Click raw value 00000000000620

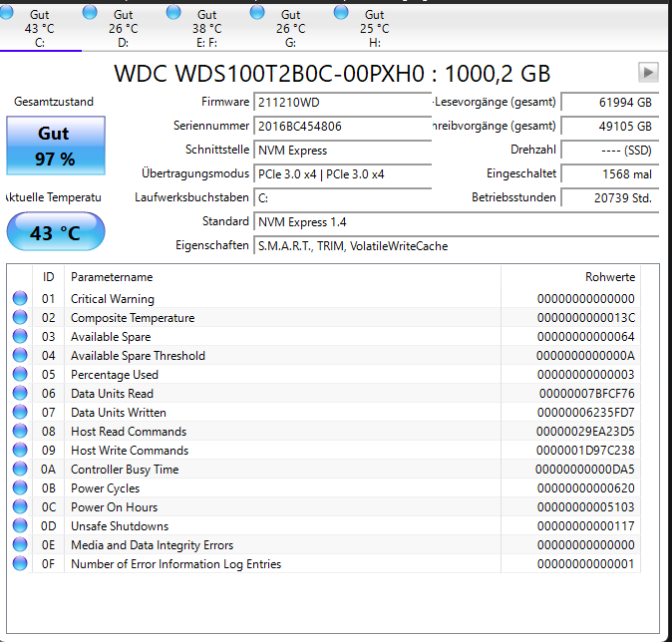[586, 488]
